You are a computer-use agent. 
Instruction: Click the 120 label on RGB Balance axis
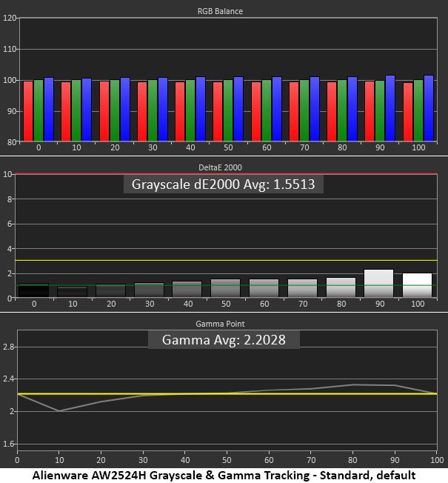[10, 18]
